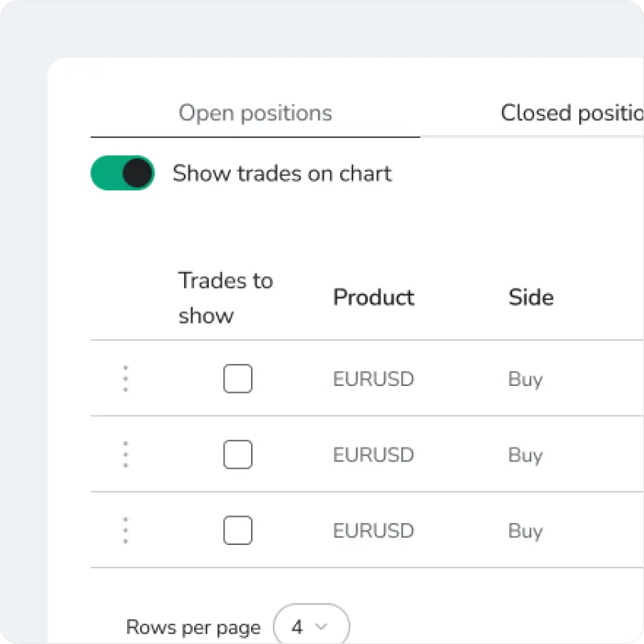
Task: Select EURUSD product in the third row
Action: (373, 531)
